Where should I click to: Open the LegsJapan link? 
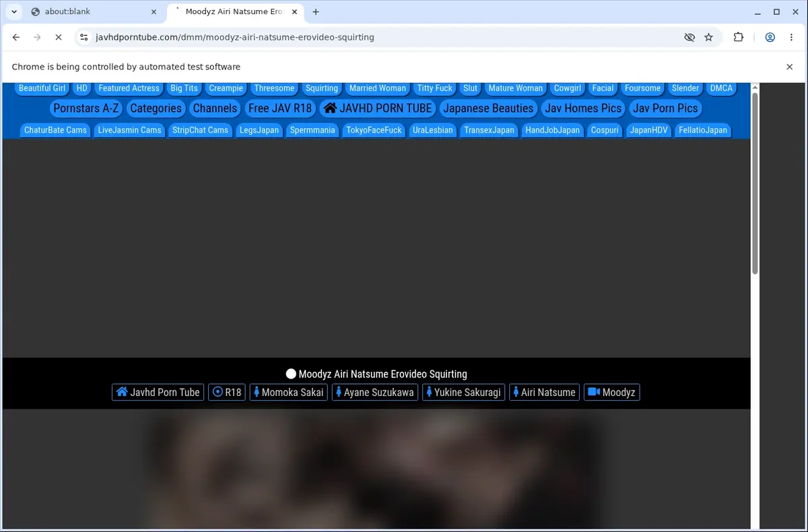(259, 130)
